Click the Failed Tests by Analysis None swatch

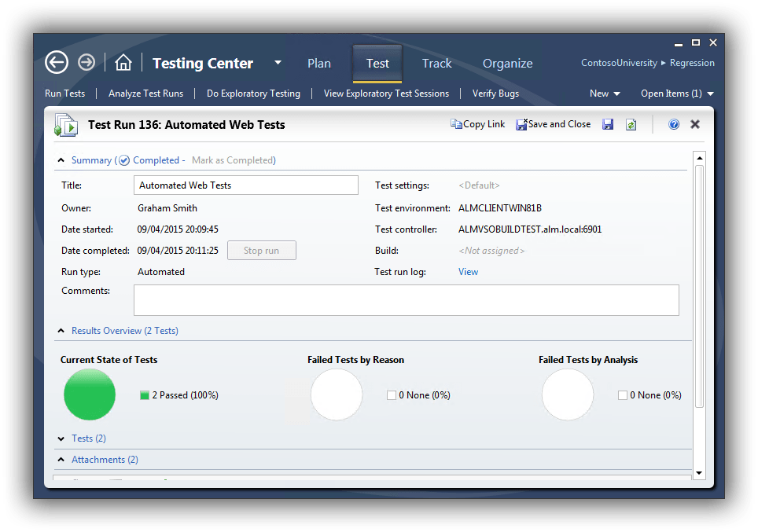pos(622,395)
